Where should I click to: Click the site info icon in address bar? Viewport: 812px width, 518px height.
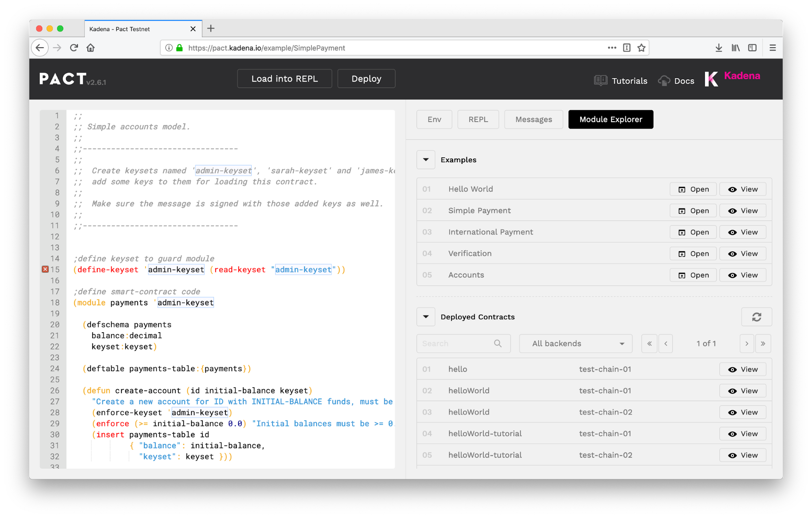[x=169, y=48]
